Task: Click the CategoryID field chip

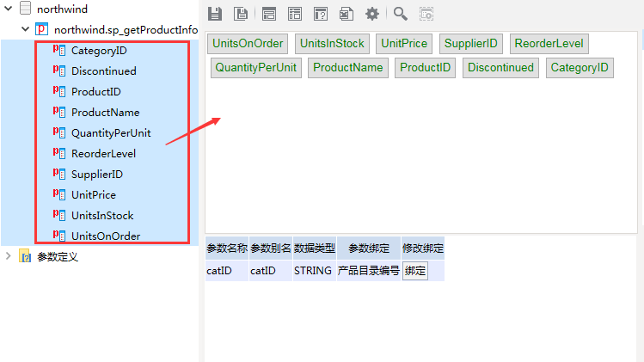Action: pos(580,68)
